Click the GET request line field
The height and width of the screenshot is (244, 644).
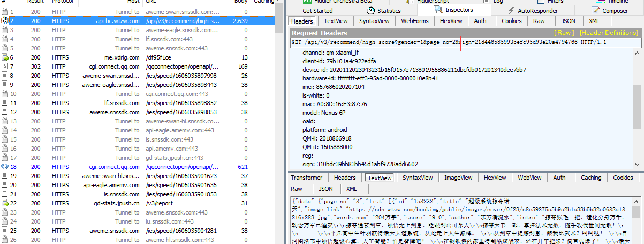pyautogui.click(x=465, y=42)
